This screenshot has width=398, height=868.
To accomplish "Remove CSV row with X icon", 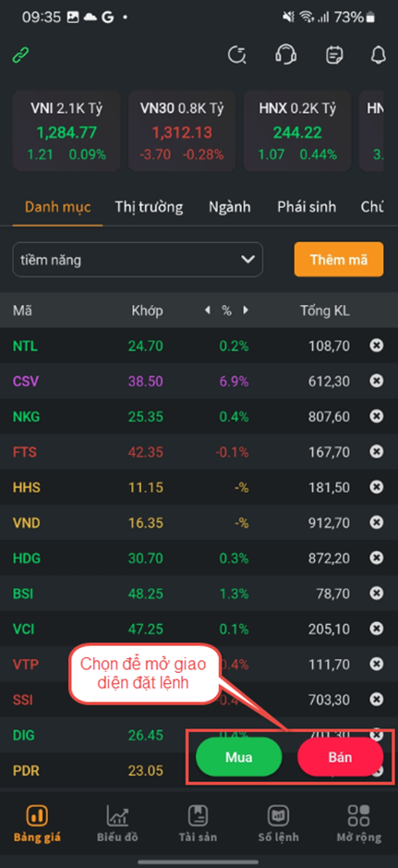I will coord(377,382).
